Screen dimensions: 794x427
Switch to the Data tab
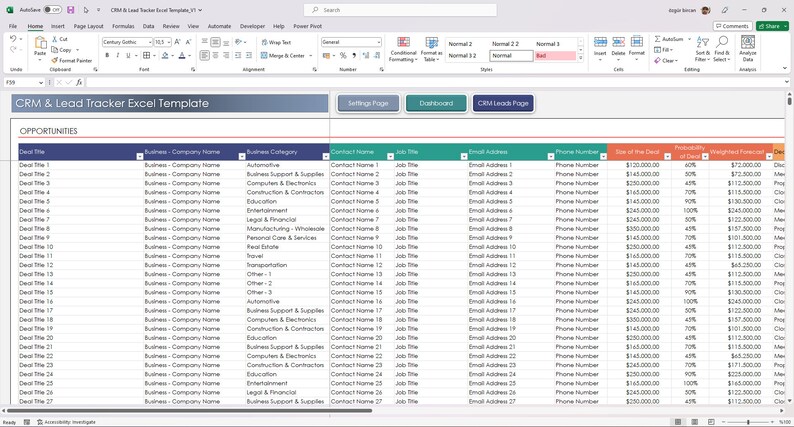pyautogui.click(x=148, y=26)
